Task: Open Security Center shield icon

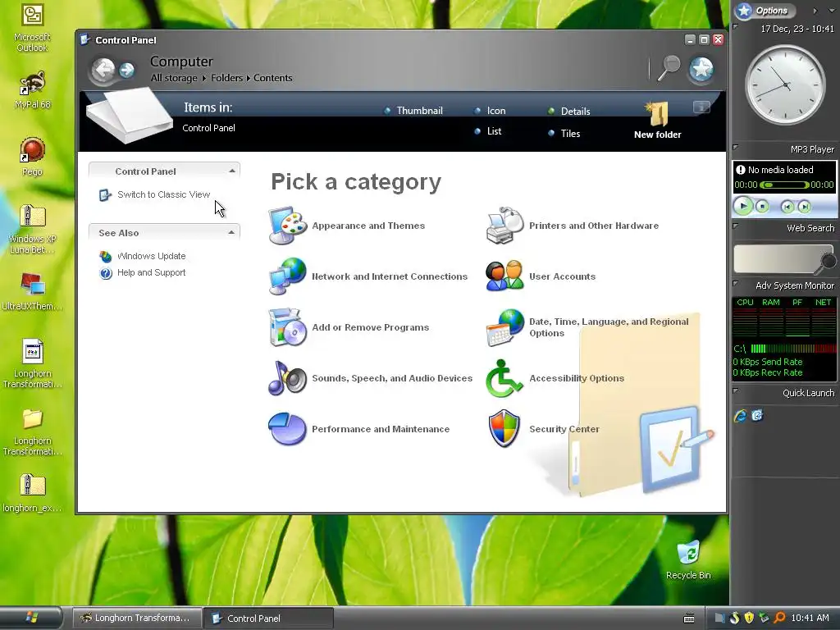Action: tap(504, 428)
